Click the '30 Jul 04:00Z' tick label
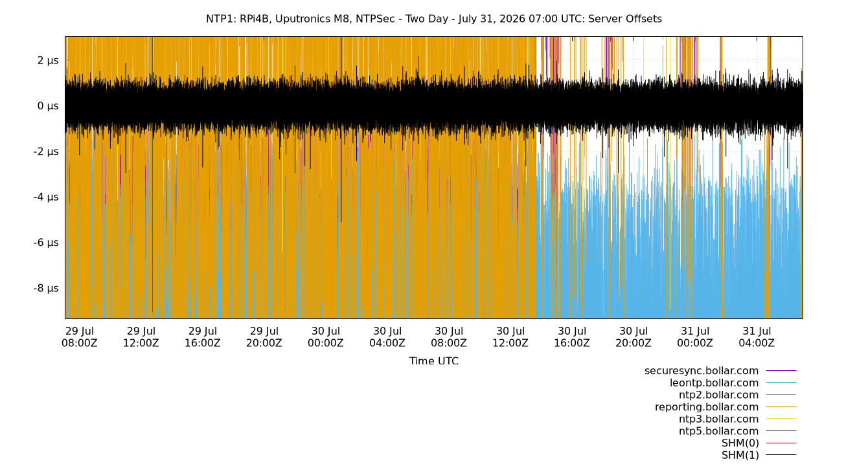Image resolution: width=868 pixels, height=466 pixels. [x=387, y=337]
